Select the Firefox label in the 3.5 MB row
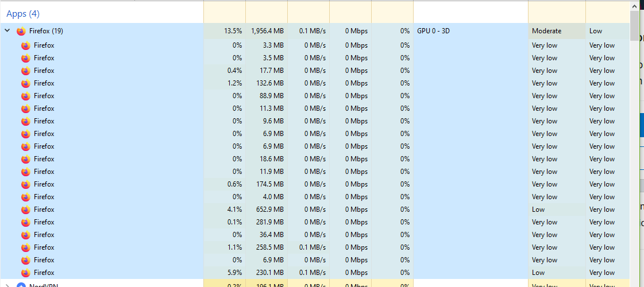This screenshot has width=644, height=287. (44, 58)
